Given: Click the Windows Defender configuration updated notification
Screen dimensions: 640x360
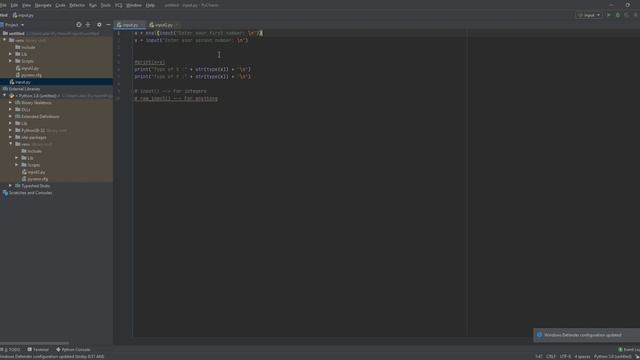Looking at the screenshot, I should tap(587, 335).
